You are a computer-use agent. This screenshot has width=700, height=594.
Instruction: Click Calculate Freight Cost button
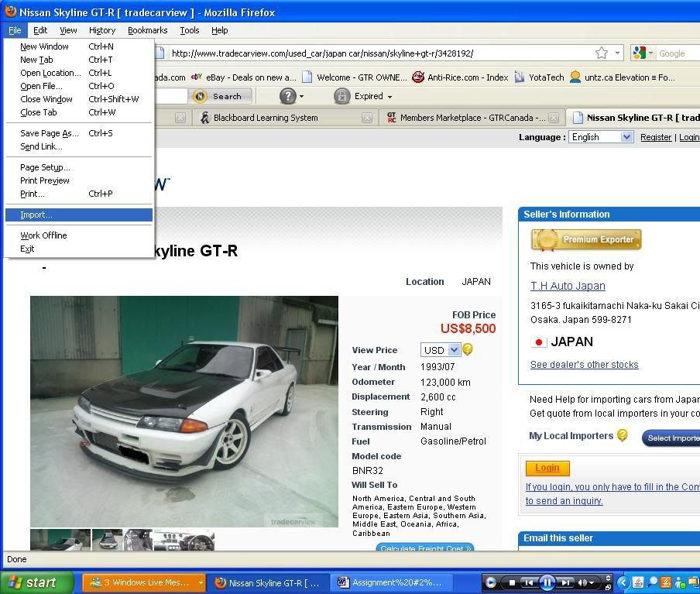coord(425,547)
